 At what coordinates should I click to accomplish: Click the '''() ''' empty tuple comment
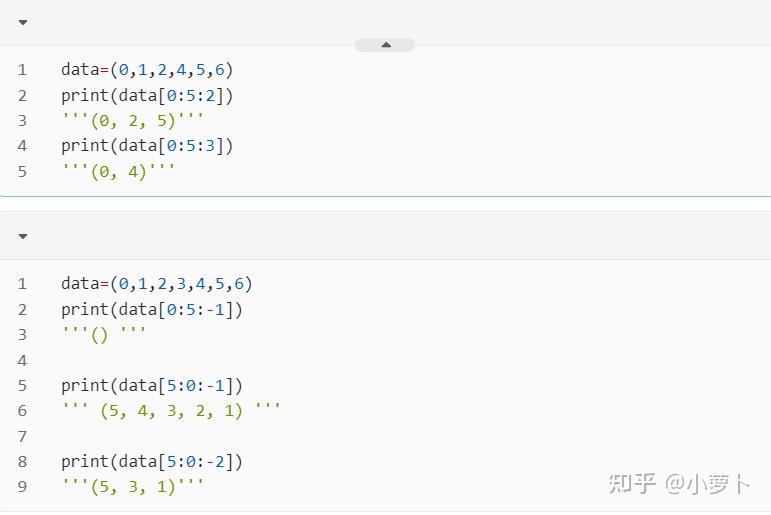coord(103,334)
